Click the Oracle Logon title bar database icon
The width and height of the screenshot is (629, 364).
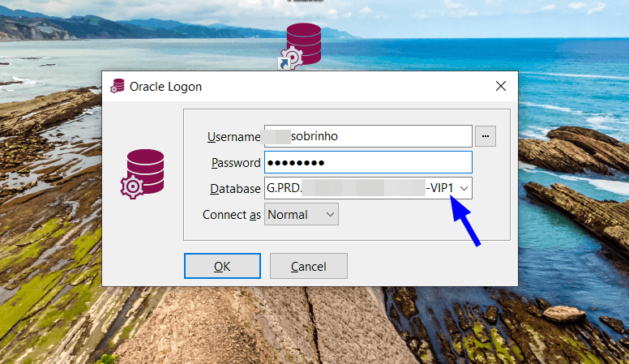click(118, 86)
